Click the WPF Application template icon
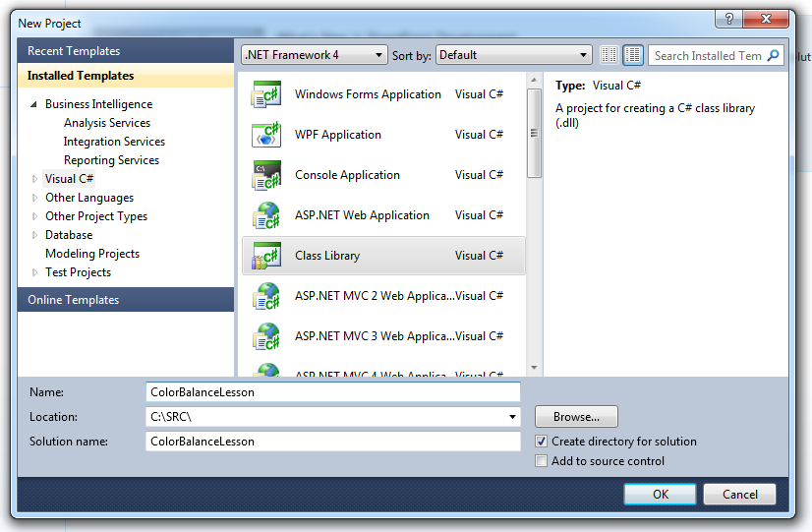Image resolution: width=812 pixels, height=532 pixels. (266, 135)
